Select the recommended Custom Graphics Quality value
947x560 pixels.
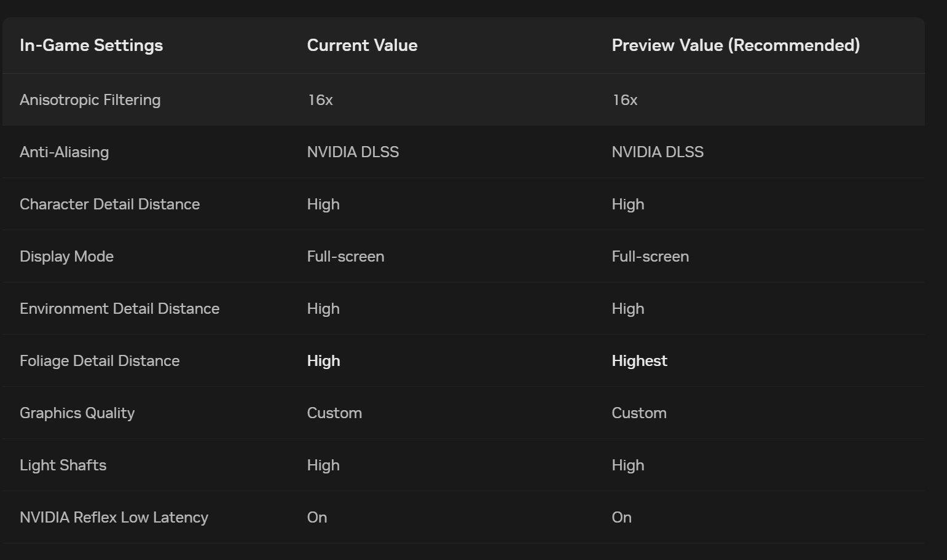[x=639, y=413]
